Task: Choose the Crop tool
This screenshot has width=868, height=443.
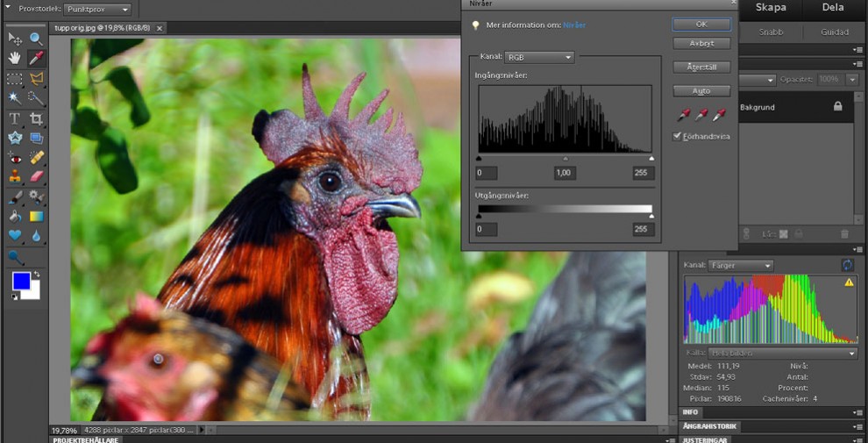Action: click(x=36, y=118)
